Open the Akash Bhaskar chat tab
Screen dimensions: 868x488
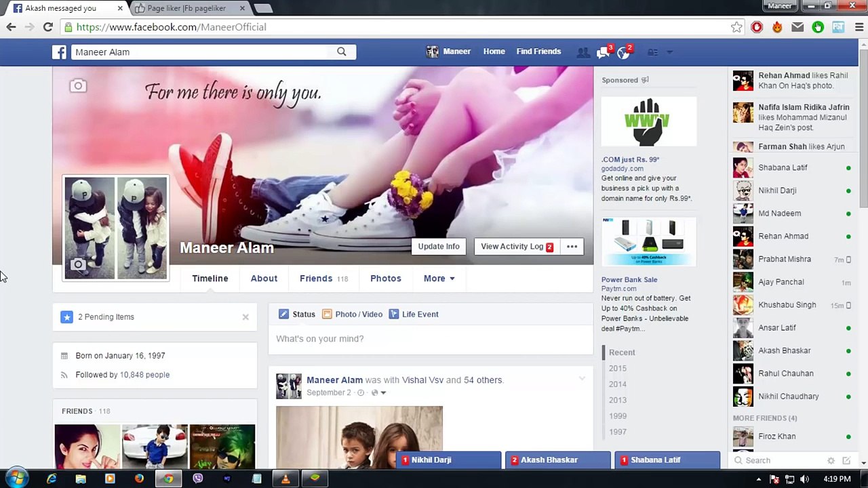pos(558,460)
